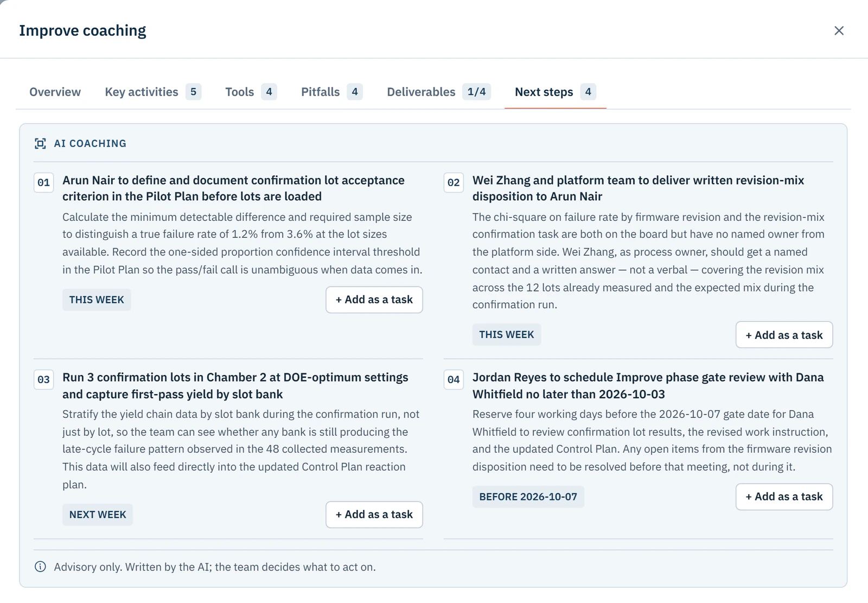Click description 'Calculate the minimum detectable difference'
Screen dimensions: 868x603
(242, 243)
